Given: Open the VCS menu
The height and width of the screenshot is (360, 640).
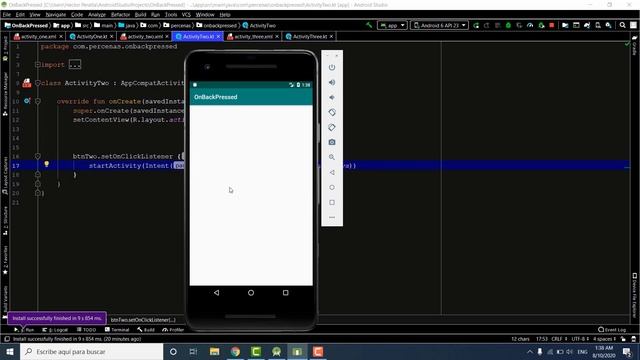Looking at the screenshot, I should pos(186,14).
